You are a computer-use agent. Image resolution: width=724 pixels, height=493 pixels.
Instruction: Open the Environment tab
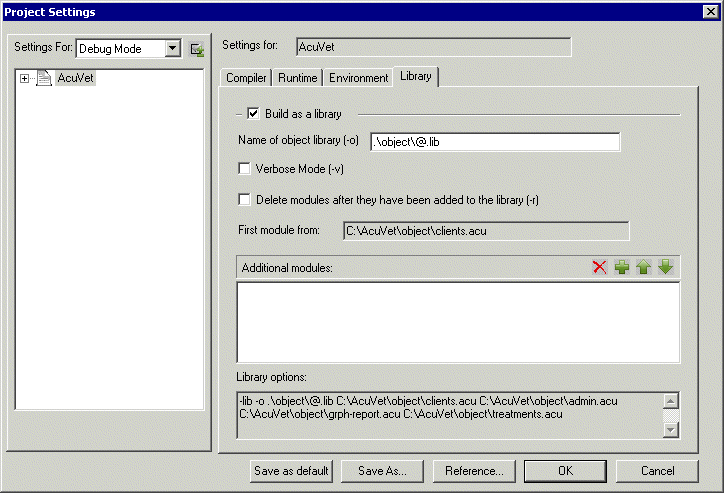[x=358, y=78]
